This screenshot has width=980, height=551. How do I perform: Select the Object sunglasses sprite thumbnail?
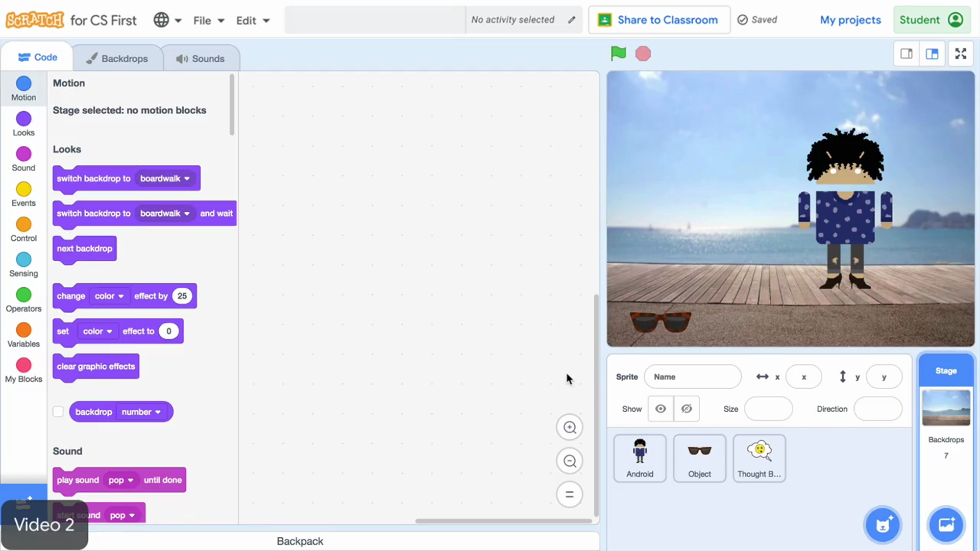click(699, 458)
